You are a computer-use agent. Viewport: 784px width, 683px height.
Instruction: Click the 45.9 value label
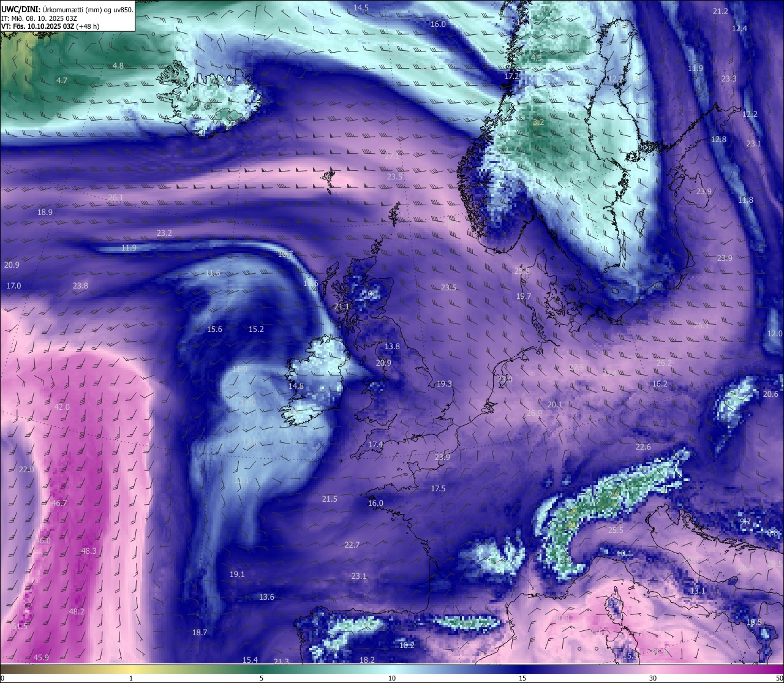click(x=41, y=657)
